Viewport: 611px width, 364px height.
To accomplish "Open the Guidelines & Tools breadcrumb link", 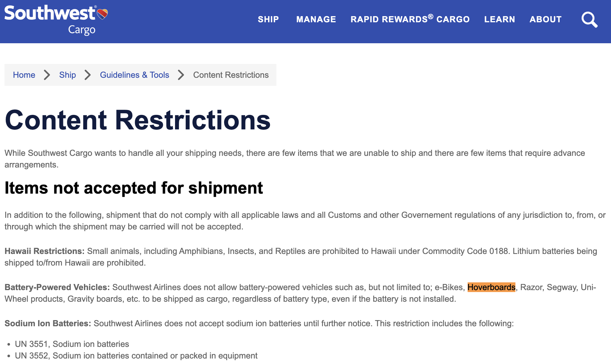I will (134, 75).
